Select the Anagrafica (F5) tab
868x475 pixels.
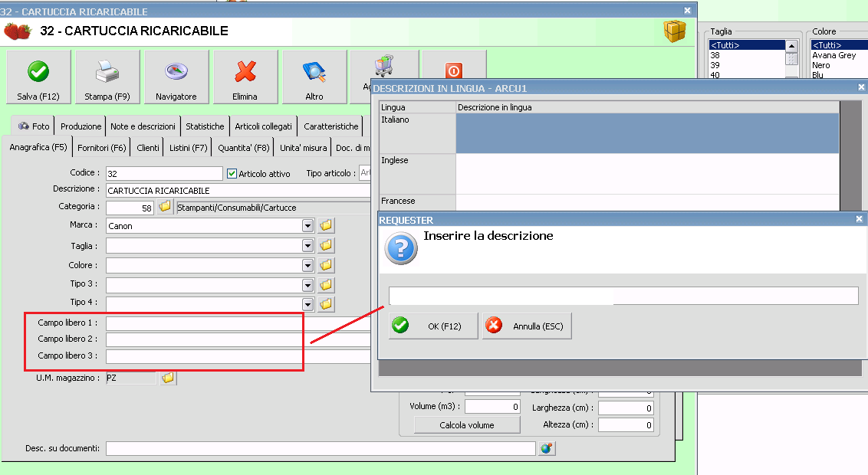38,147
